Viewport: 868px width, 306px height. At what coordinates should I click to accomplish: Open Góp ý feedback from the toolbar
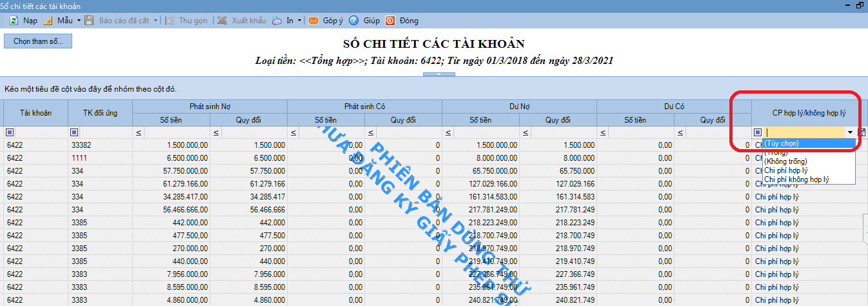(326, 21)
